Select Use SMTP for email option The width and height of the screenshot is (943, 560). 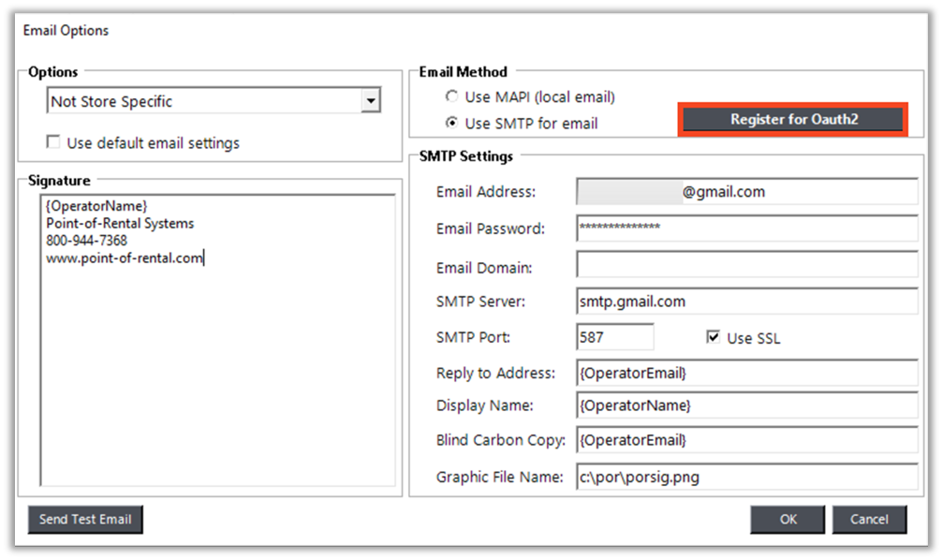452,123
